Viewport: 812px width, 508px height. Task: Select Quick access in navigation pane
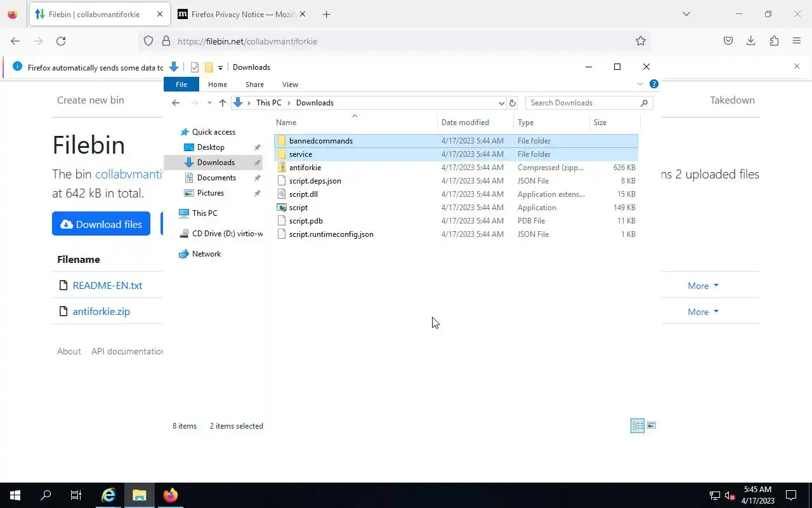[x=214, y=132]
